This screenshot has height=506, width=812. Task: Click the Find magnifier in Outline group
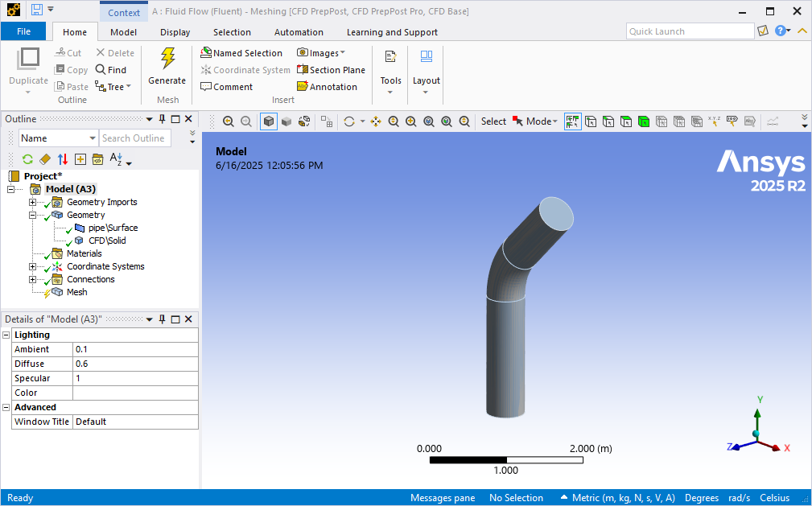(110, 70)
